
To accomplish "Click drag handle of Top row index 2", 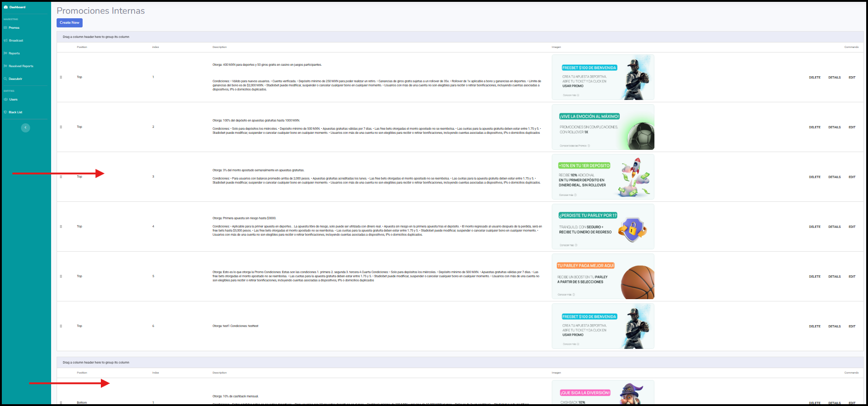I will [x=61, y=127].
